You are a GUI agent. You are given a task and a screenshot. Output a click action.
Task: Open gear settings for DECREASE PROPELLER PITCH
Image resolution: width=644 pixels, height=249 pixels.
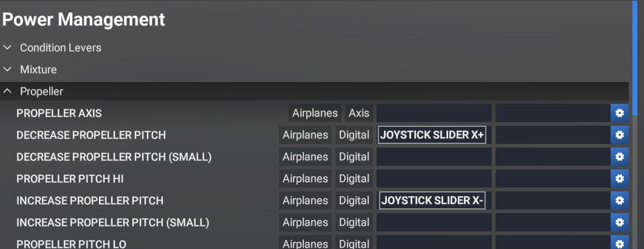[619, 135]
